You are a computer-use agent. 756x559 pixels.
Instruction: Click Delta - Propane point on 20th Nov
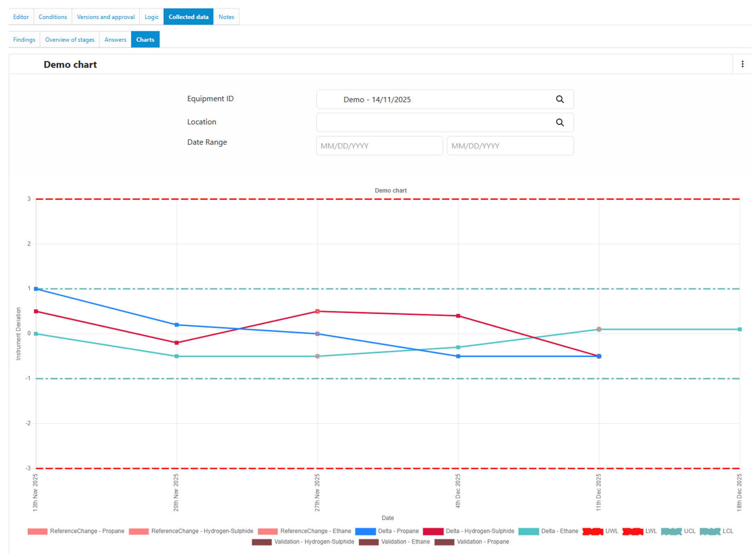click(176, 325)
